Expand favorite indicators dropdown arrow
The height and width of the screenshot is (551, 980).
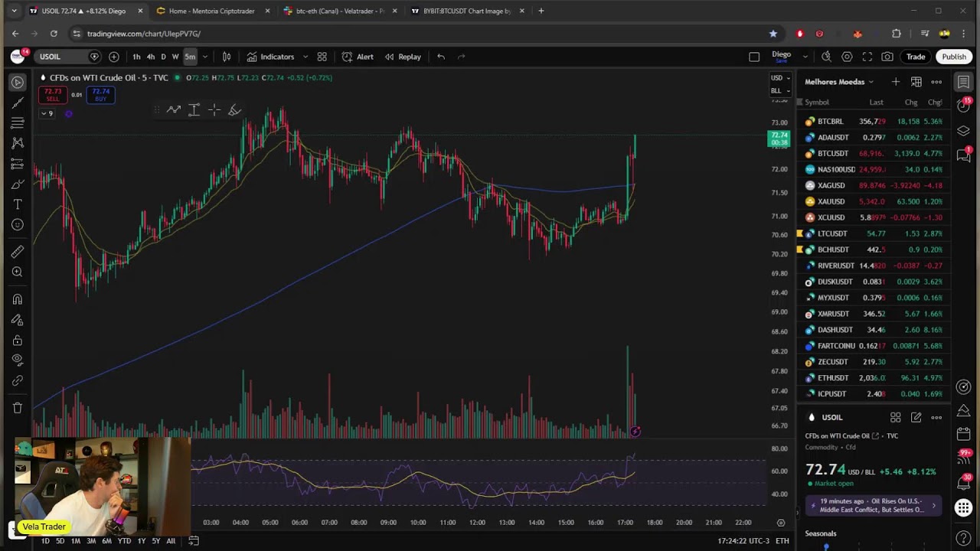305,57
